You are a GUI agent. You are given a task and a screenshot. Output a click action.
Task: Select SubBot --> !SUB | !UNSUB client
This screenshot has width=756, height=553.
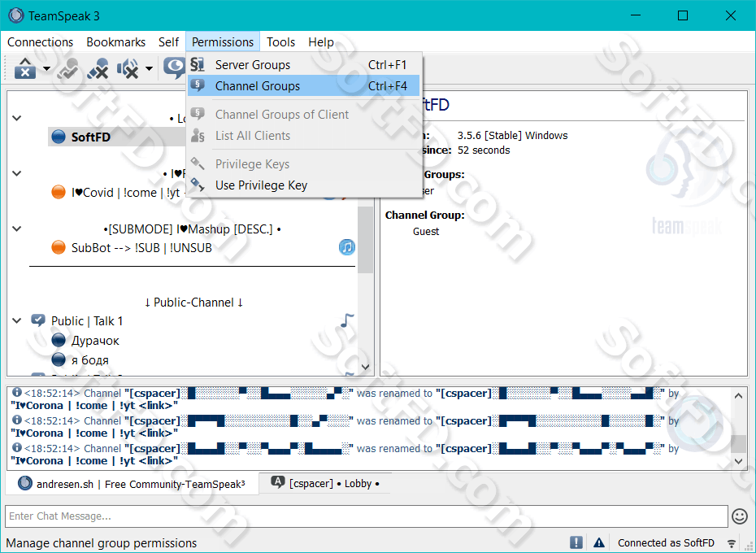pyautogui.click(x=141, y=247)
